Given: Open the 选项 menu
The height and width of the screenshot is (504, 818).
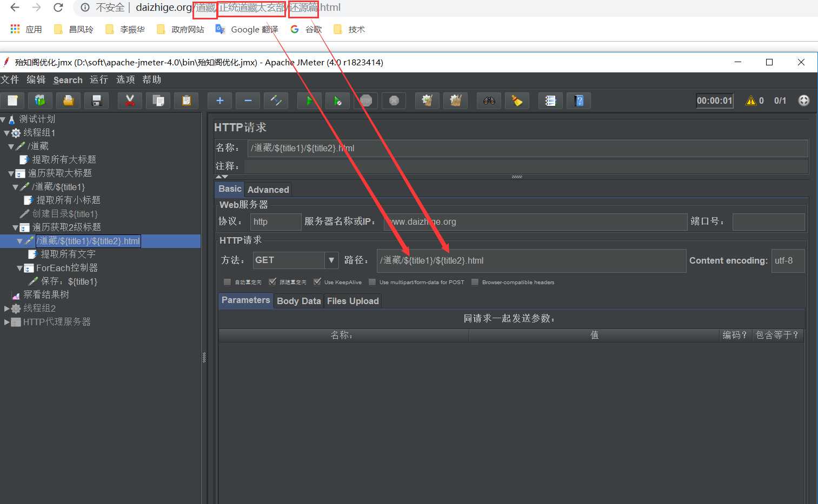Looking at the screenshot, I should pyautogui.click(x=125, y=80).
